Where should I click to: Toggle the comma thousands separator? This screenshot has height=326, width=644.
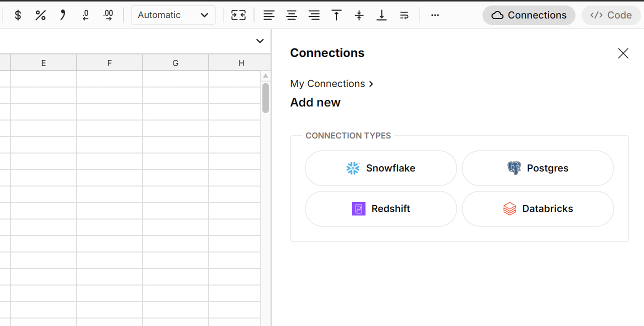62,15
